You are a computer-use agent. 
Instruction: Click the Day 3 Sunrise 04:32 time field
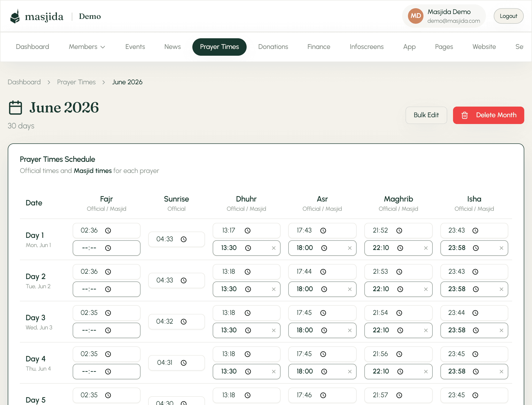click(177, 321)
